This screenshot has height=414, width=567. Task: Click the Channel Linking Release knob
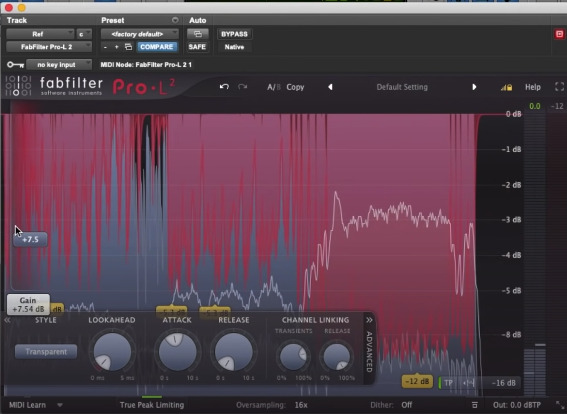click(337, 357)
